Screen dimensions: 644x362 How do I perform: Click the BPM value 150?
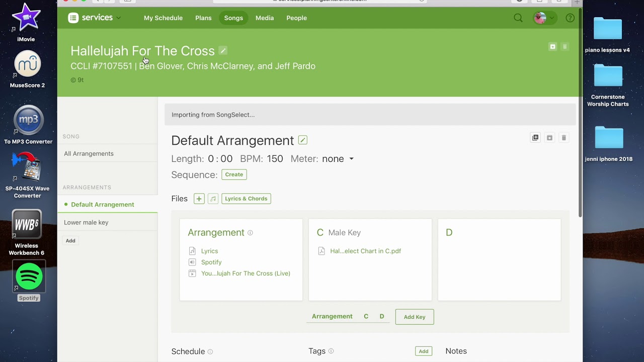[x=275, y=159]
